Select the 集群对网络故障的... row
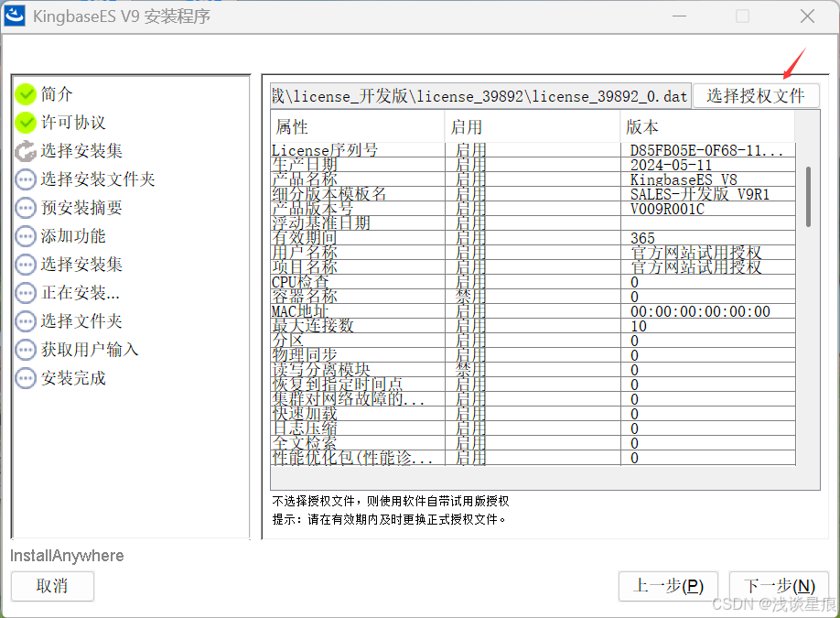The width and height of the screenshot is (840, 618). click(x=533, y=399)
